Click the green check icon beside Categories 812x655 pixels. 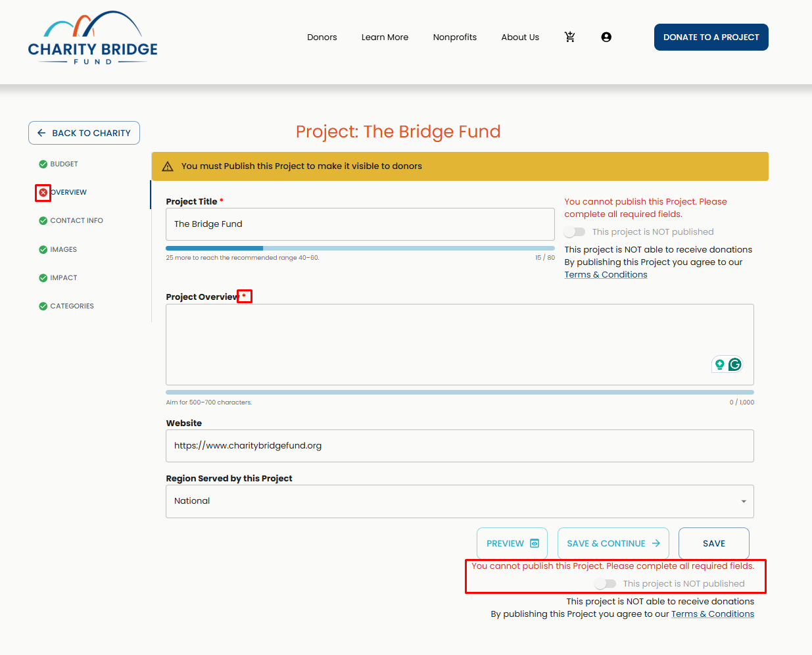(43, 306)
